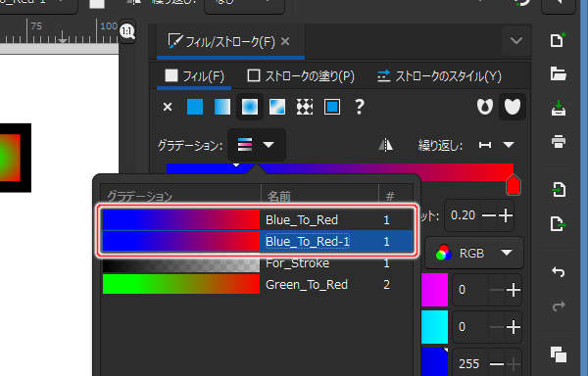Switch to the Stroke style (ストロークのスタイル) tab
Screen dimensions: 588x376
(x=439, y=76)
